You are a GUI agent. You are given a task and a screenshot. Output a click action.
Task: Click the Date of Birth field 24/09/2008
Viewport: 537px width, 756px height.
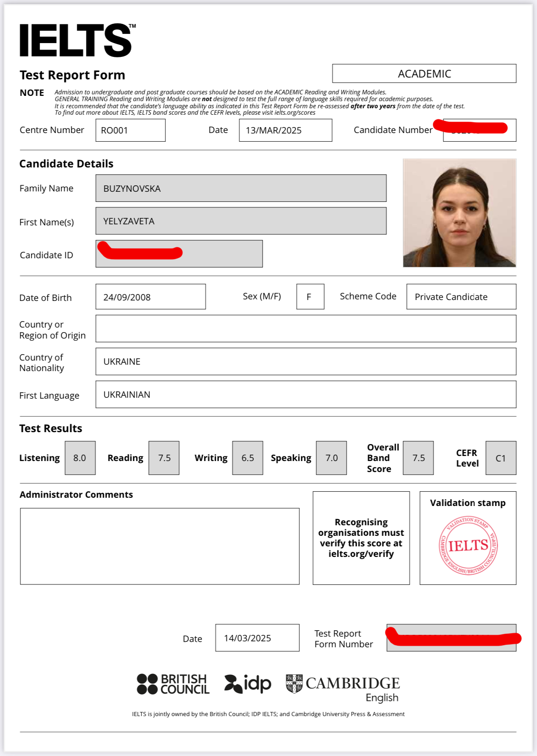click(x=151, y=297)
